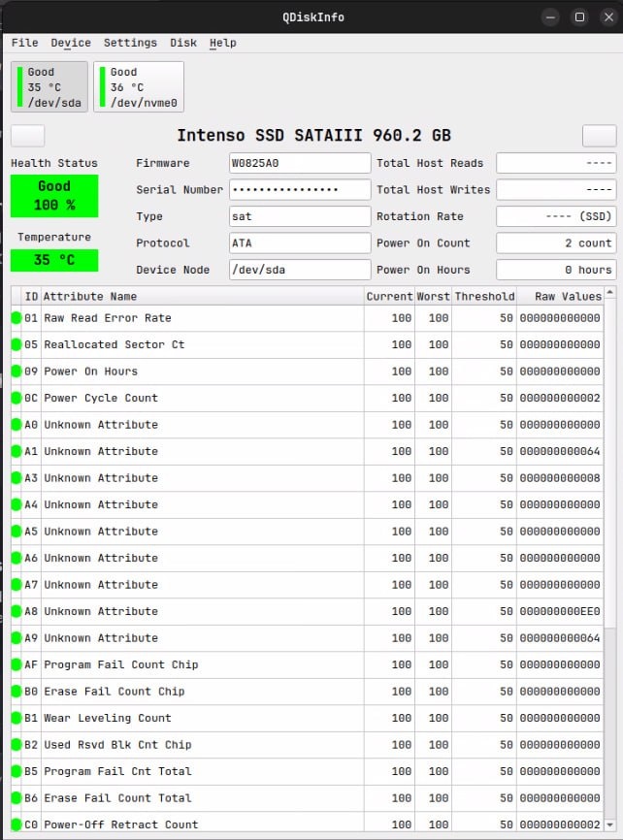The image size is (623, 840).
Task: Open the Settings menu
Action: (130, 43)
